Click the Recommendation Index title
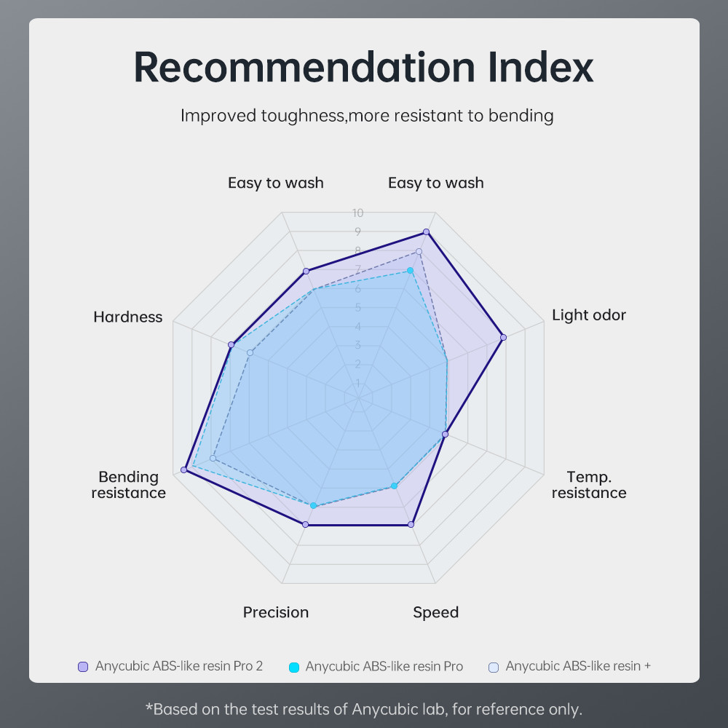728x728 pixels. tap(363, 68)
